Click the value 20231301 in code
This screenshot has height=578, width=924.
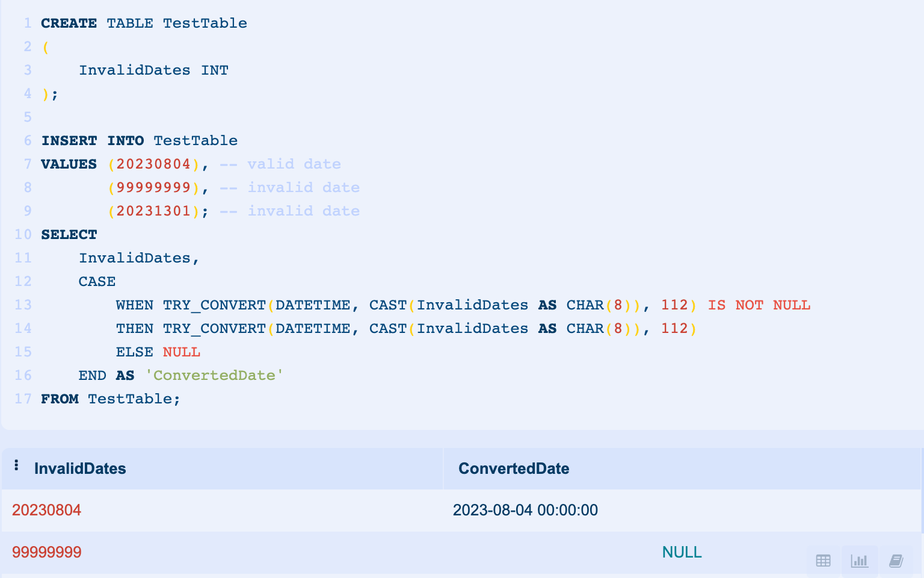coord(153,211)
